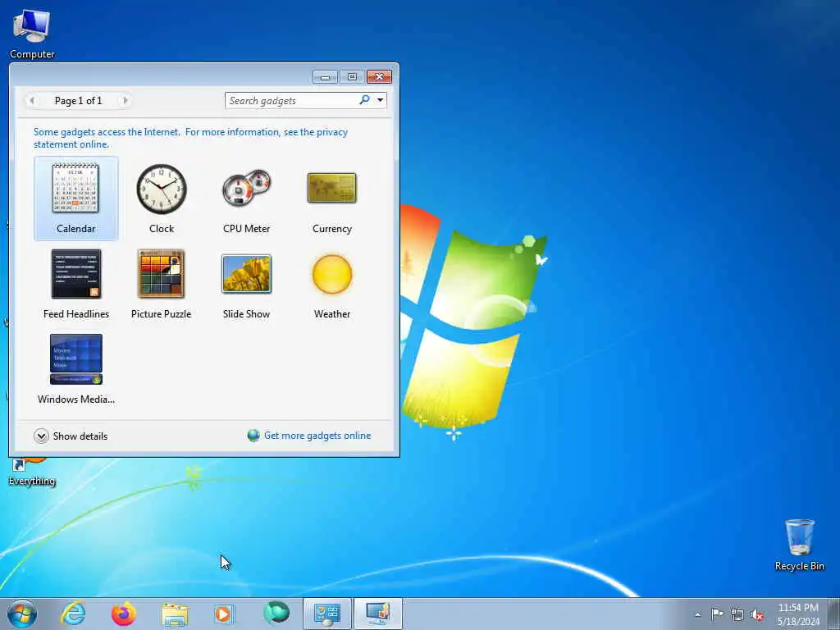Expand Show details chevron
840x630 pixels.
pyautogui.click(x=41, y=436)
